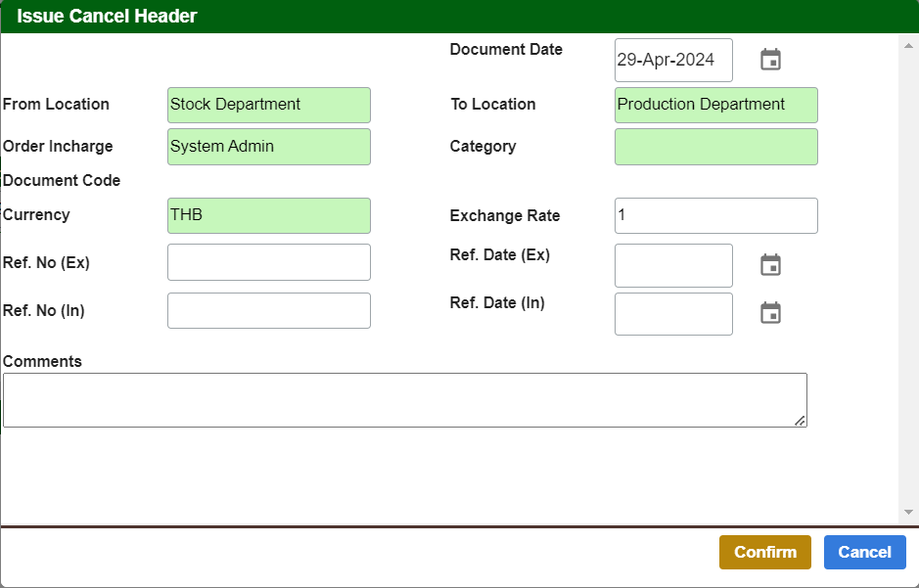919x588 pixels.
Task: Focus the Ref. Date (Ex) input box
Action: [x=673, y=265]
